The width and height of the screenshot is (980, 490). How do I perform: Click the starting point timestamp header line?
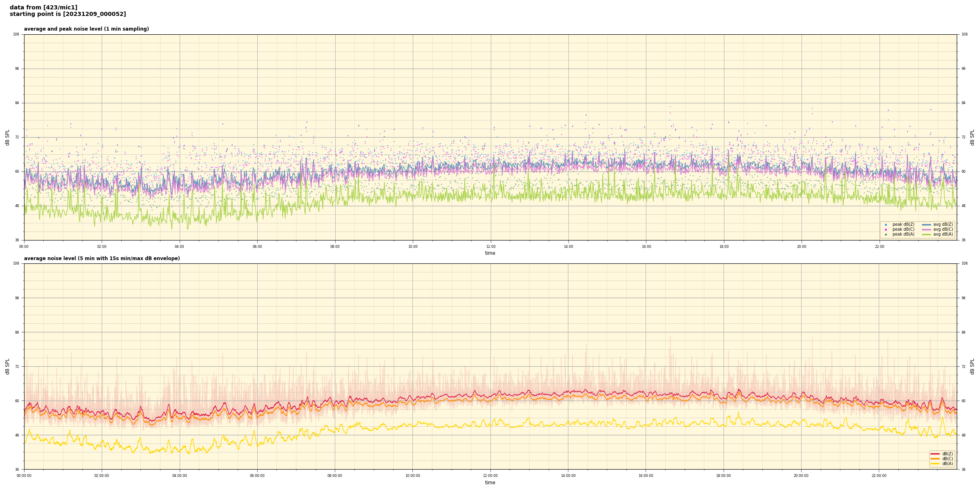68,14
